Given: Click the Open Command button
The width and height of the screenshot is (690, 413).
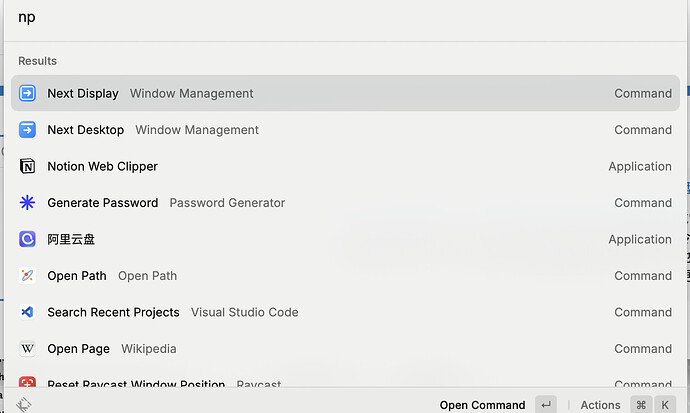Looking at the screenshot, I should tap(482, 405).
